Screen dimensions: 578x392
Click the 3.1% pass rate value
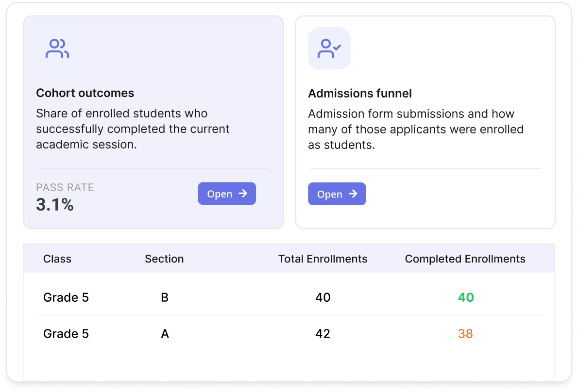tap(55, 205)
